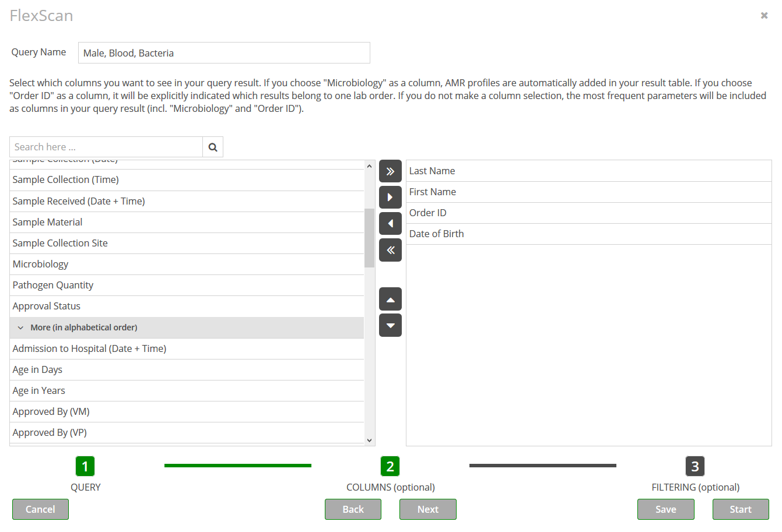Collapse the More (in alphabetical order) section
This screenshot has height=532, width=782.
[187, 327]
